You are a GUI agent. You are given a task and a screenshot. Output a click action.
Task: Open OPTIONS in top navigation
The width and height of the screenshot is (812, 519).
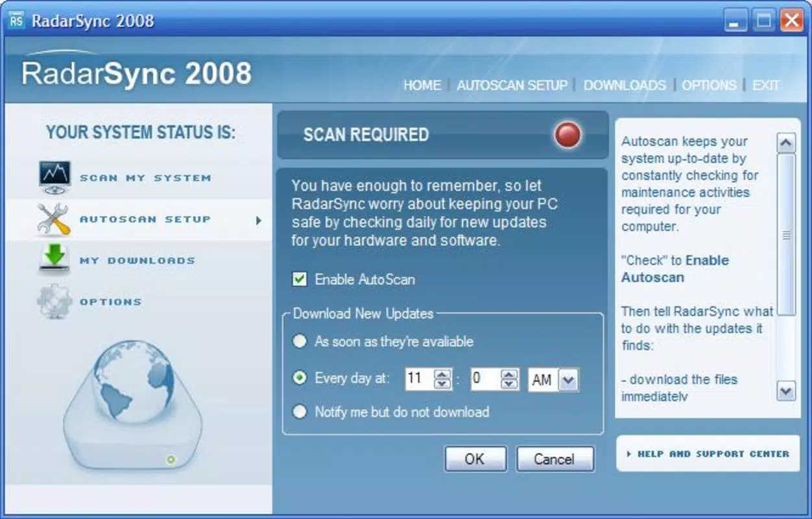click(709, 85)
